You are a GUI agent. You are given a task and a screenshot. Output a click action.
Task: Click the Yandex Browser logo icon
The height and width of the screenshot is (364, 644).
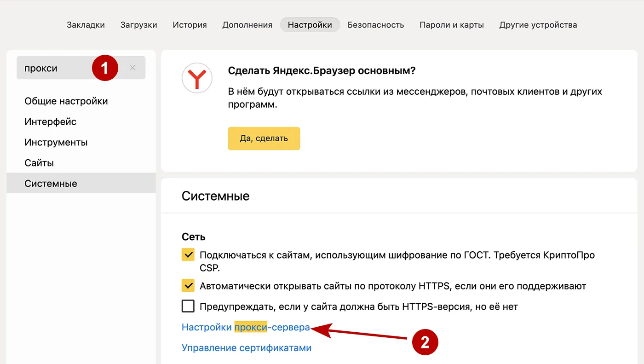click(x=197, y=78)
